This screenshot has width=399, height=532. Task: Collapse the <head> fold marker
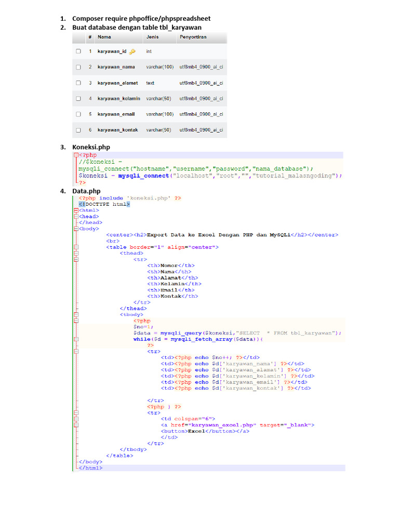[x=76, y=217]
